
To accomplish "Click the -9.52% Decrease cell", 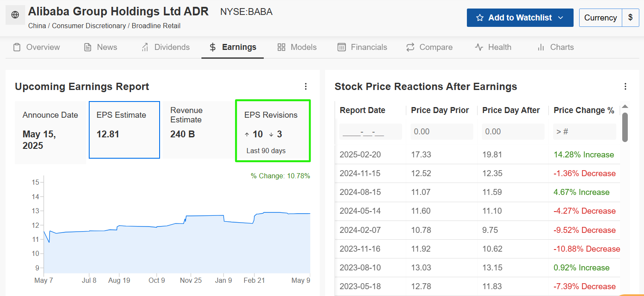I will [x=585, y=230].
